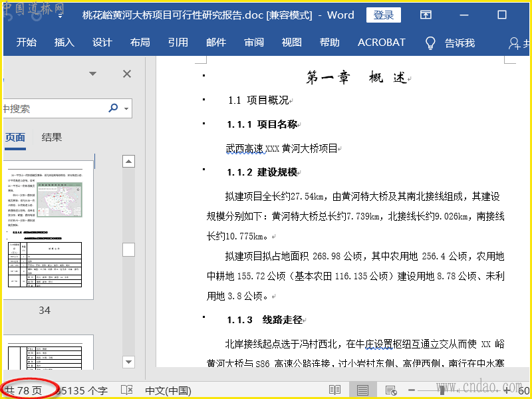This screenshot has width=532, height=399.
Task: Switch to web layout view icon
Action: (x=391, y=390)
